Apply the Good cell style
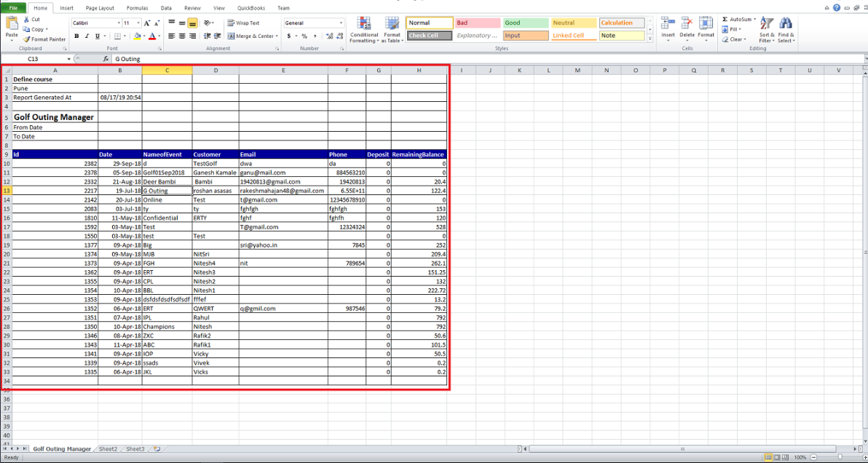 (523, 23)
